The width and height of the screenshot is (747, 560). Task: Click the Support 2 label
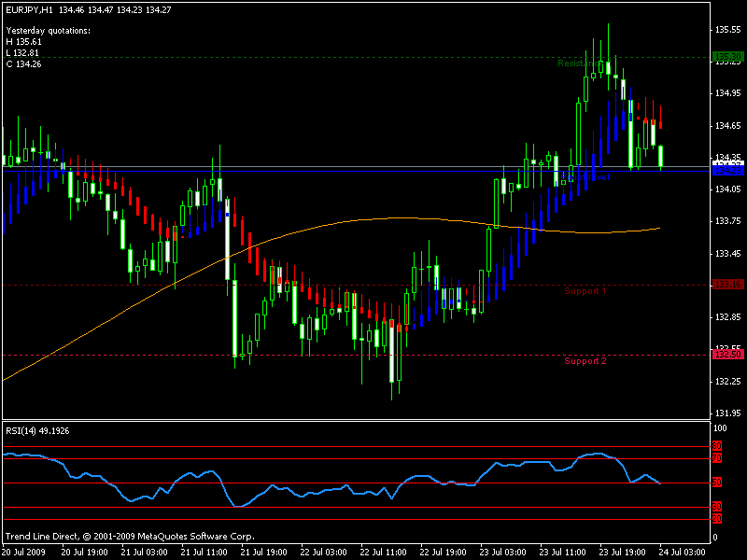tap(585, 361)
